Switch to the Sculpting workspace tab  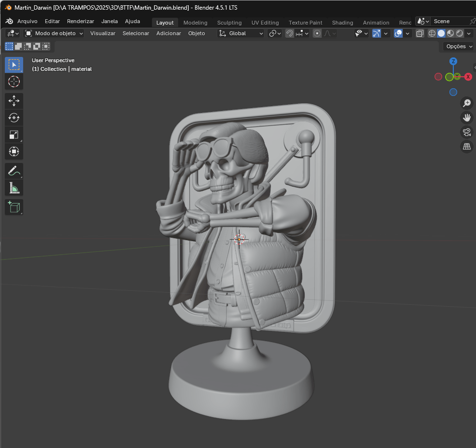[229, 23]
